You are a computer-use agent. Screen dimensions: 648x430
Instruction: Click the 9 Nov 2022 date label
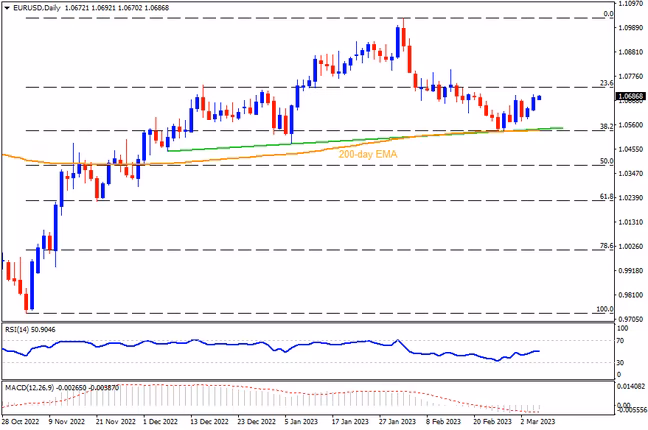(67, 422)
